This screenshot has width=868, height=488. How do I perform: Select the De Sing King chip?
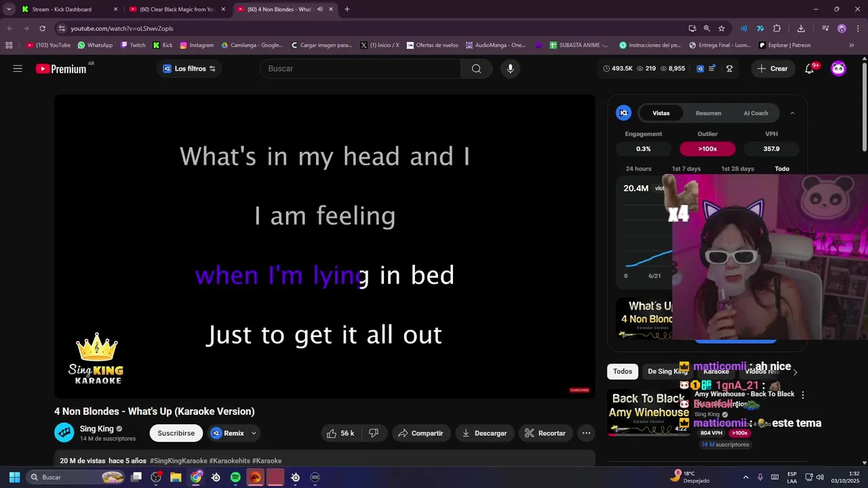tap(667, 371)
